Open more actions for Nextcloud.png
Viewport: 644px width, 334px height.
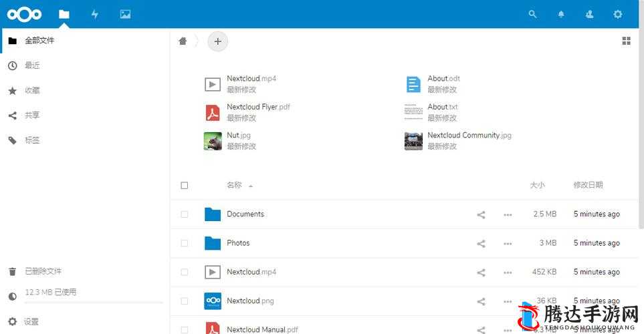[508, 301]
